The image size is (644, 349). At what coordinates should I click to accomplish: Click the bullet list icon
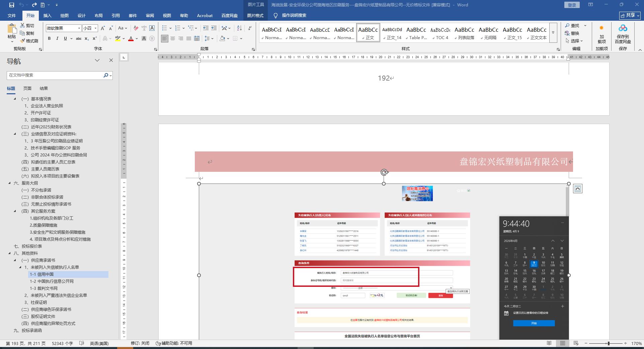(164, 28)
